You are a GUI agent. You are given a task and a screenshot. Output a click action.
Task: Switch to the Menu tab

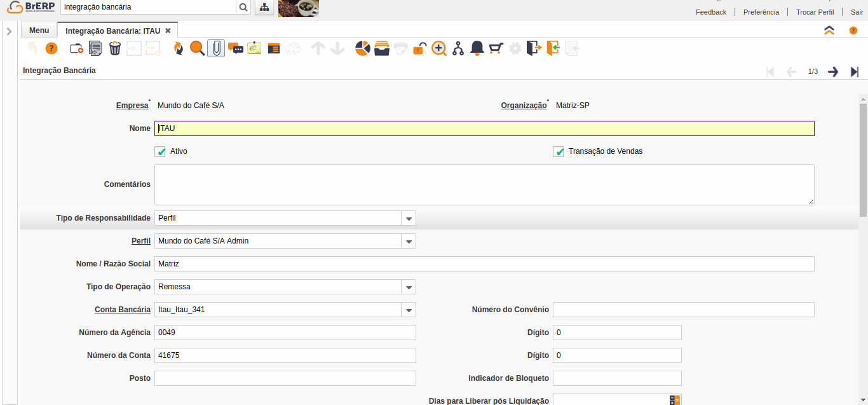point(39,31)
